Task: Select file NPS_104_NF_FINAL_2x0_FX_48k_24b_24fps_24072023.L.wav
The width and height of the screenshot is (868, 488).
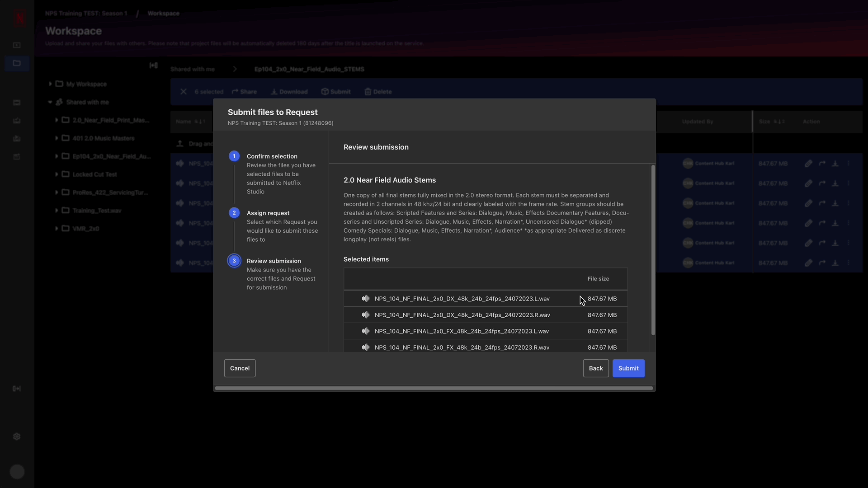Action: [x=486, y=331]
